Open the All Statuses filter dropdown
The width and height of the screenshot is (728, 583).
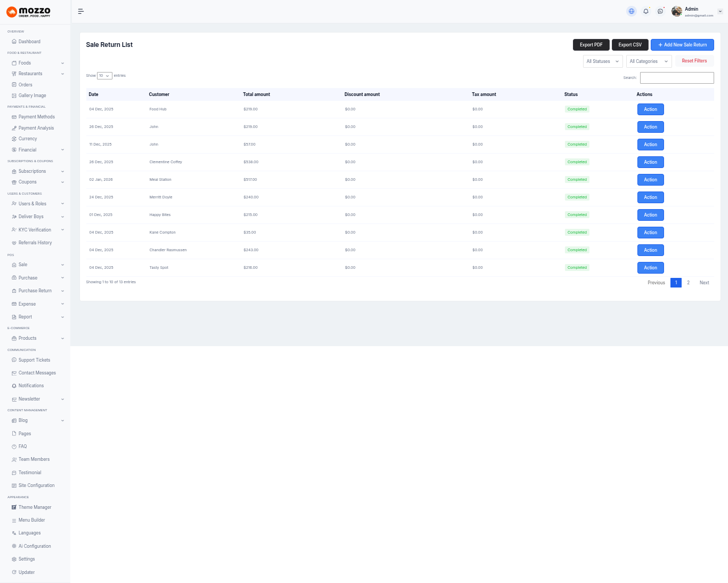click(x=603, y=61)
